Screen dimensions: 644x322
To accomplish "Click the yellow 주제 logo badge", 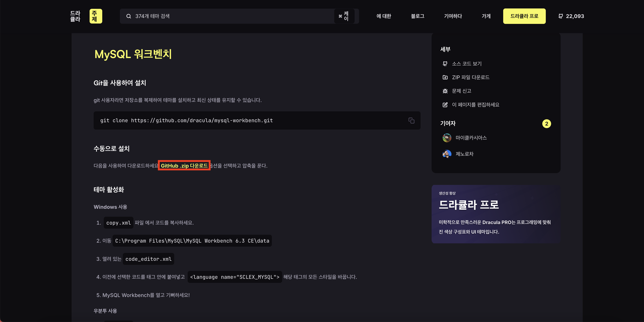I will pyautogui.click(x=96, y=16).
